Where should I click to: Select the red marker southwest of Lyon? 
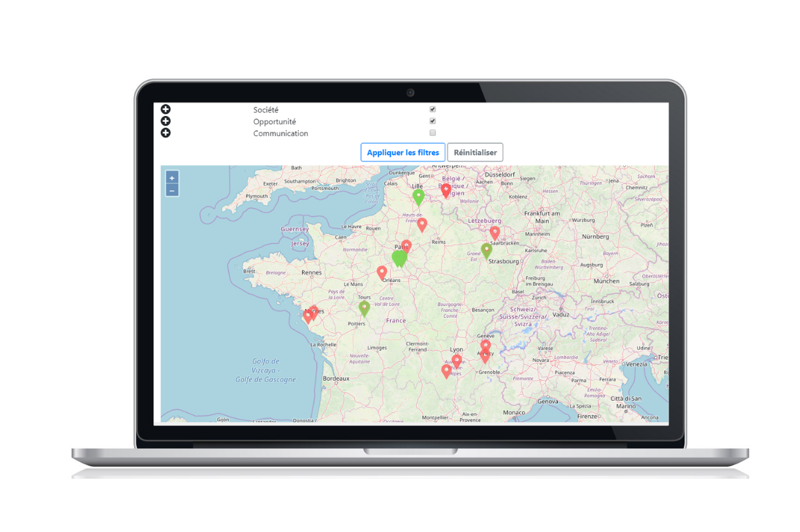[x=447, y=371]
